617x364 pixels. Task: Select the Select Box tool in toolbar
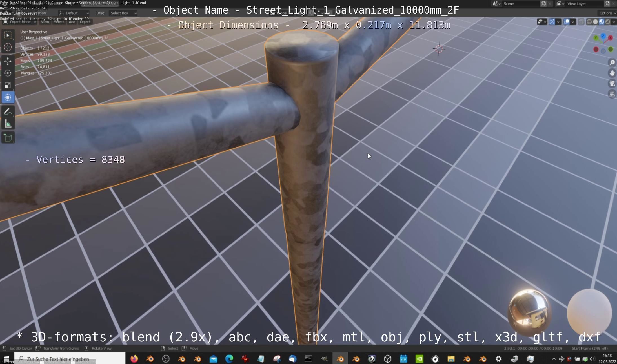pos(8,35)
